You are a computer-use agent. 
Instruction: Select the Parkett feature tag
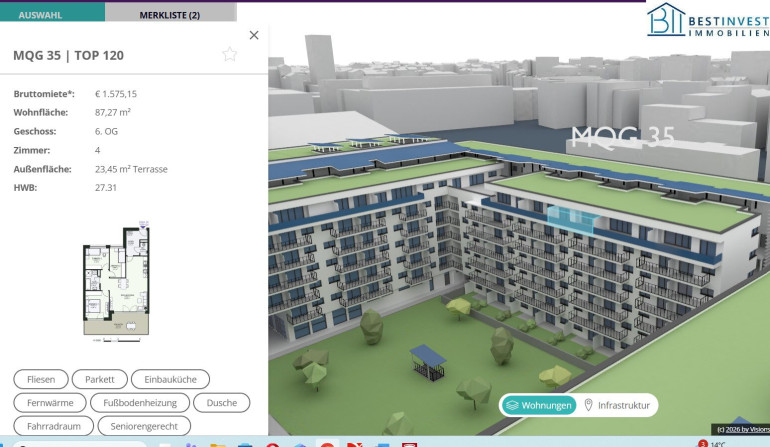click(100, 379)
